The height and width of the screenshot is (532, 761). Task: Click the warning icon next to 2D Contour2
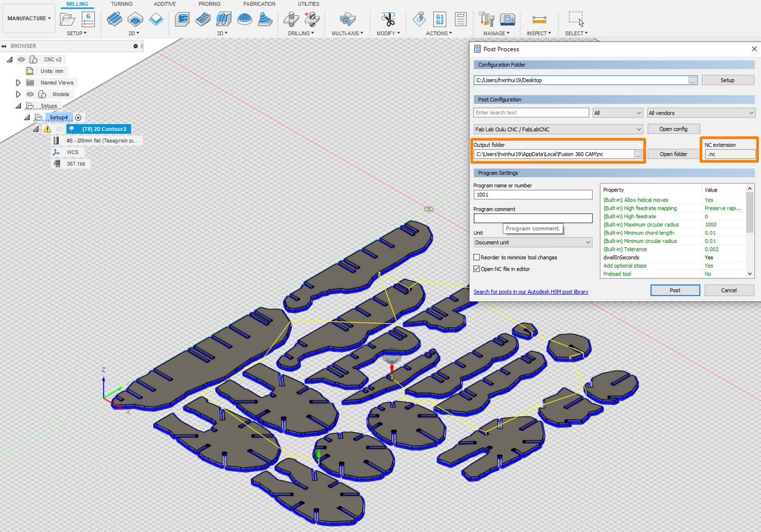(47, 129)
